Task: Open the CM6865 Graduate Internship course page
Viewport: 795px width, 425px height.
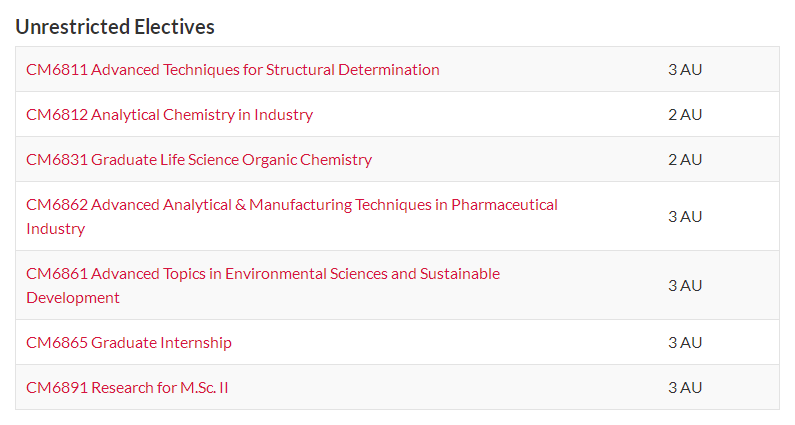Action: click(129, 343)
